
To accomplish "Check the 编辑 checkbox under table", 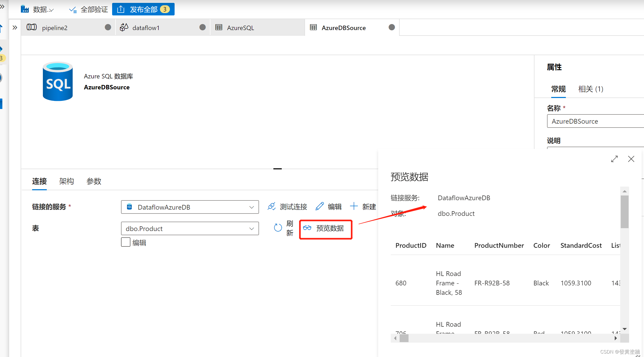I will pos(125,242).
